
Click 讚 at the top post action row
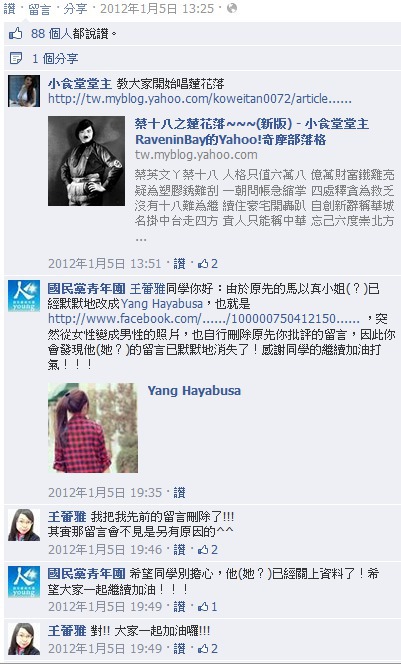(9, 8)
